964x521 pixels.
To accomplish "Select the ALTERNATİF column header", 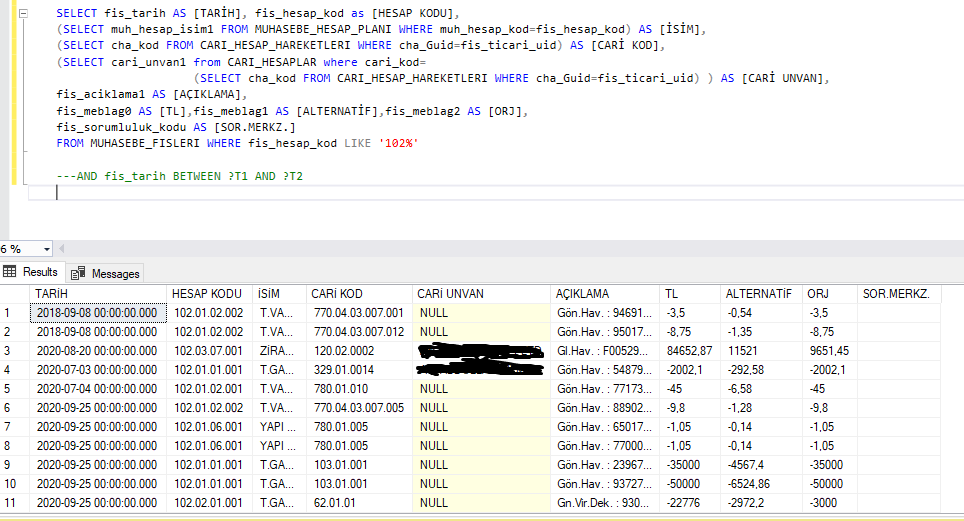I will (x=761, y=294).
